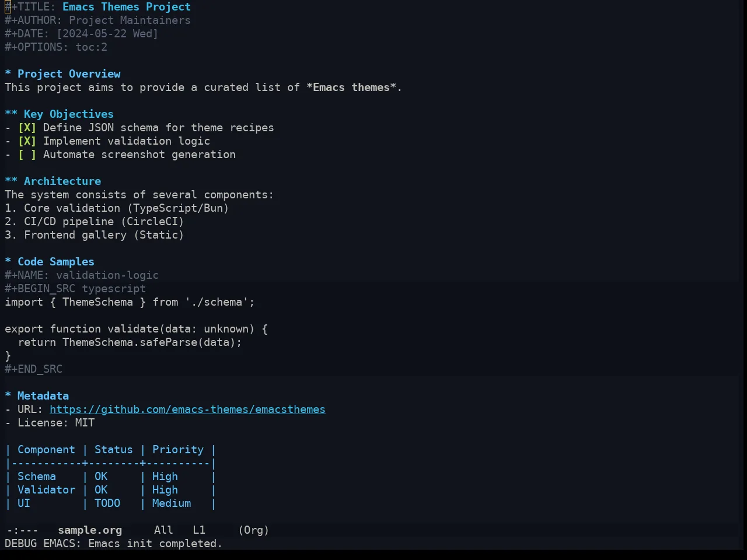Click the L1 line number indicator
The height and width of the screenshot is (560, 747).
point(199,530)
